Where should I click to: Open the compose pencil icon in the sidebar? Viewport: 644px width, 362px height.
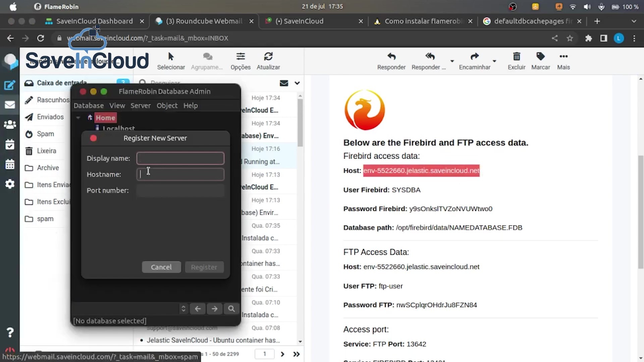10,85
